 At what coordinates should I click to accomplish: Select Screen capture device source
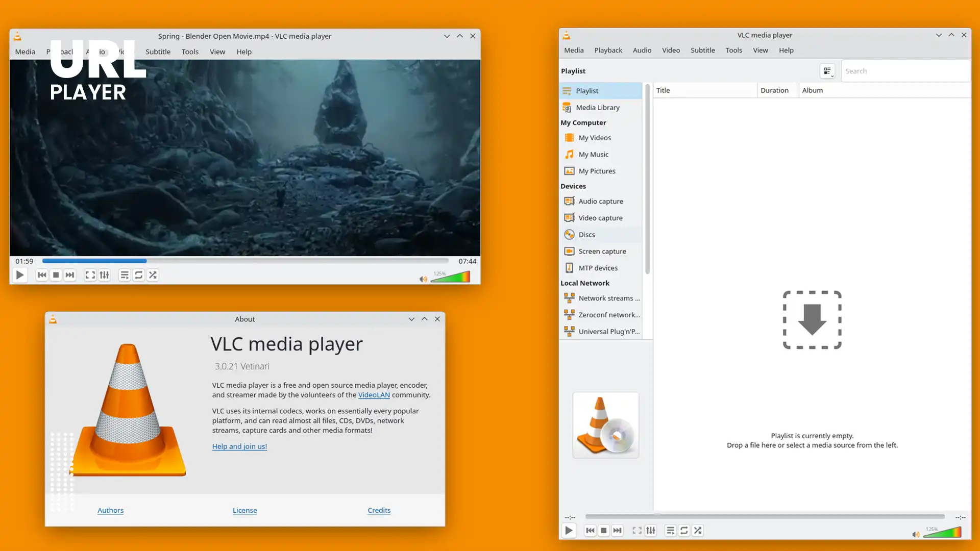click(x=602, y=251)
